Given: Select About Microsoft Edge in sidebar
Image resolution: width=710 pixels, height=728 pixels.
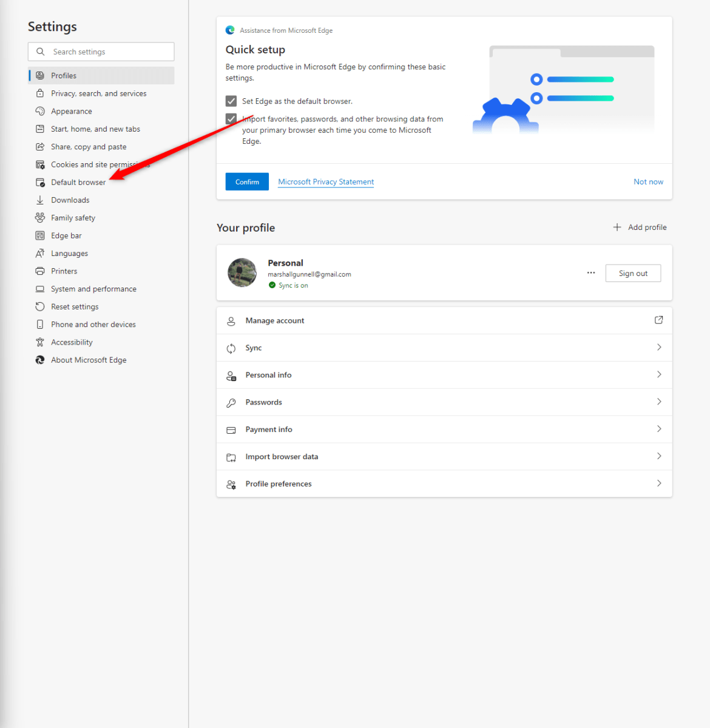Looking at the screenshot, I should (89, 360).
